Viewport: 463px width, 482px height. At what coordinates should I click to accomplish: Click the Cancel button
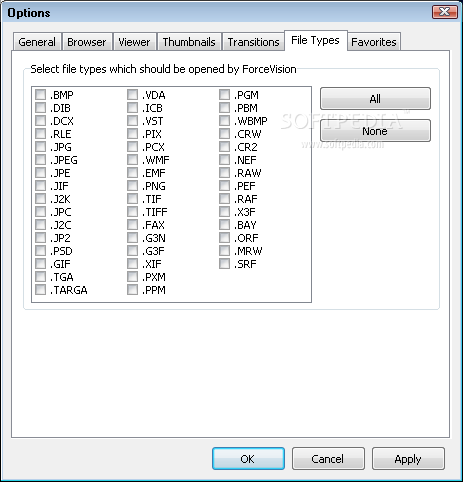(x=328, y=459)
